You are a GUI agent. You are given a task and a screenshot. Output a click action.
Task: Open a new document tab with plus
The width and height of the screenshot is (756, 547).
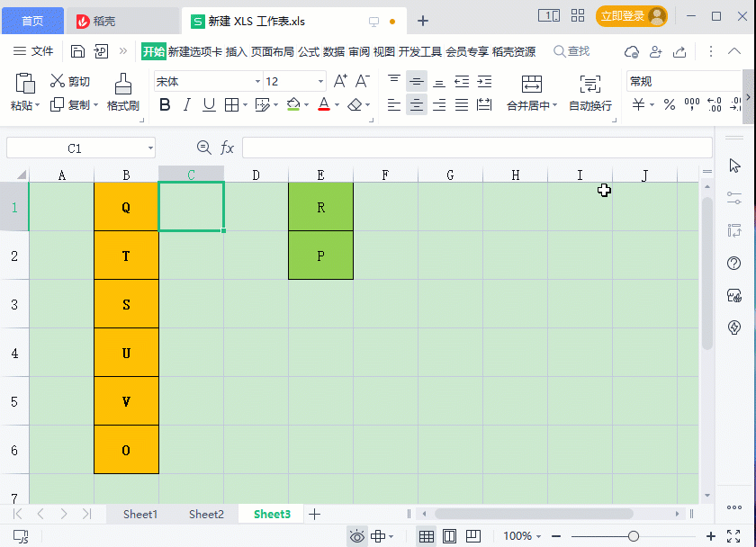click(x=423, y=21)
